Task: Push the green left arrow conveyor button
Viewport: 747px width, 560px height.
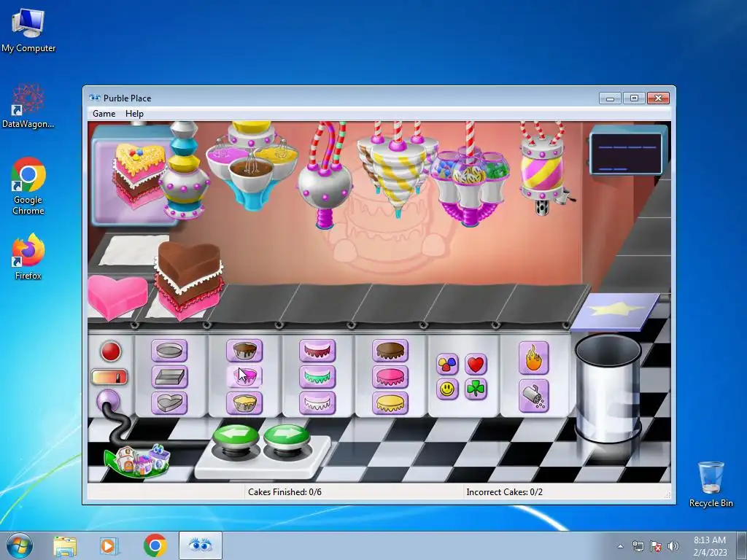Action: (x=236, y=437)
